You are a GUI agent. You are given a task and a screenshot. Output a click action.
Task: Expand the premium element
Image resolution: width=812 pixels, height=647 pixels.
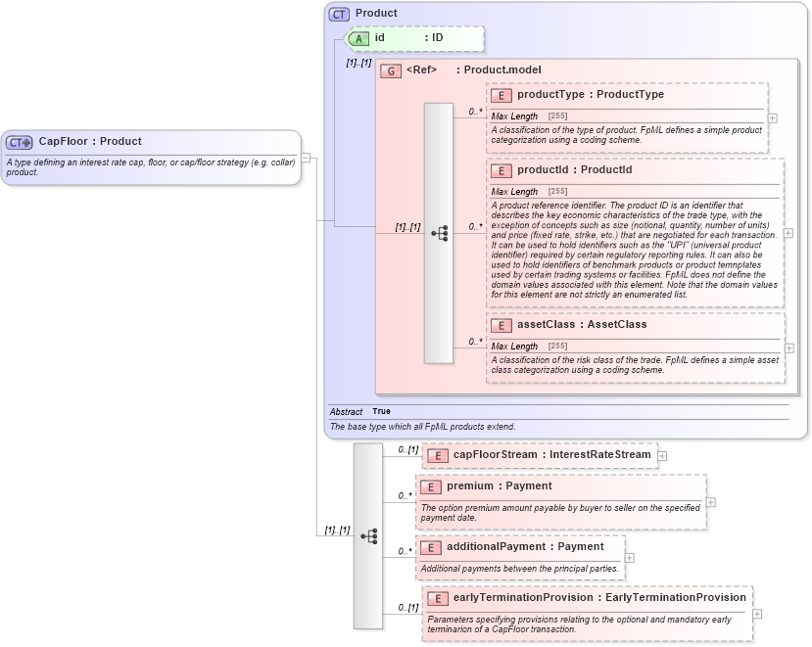(711, 502)
